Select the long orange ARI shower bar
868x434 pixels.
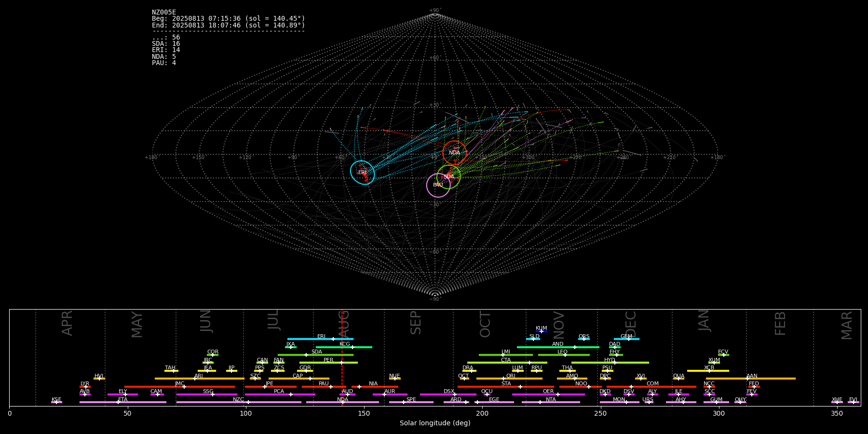point(200,379)
